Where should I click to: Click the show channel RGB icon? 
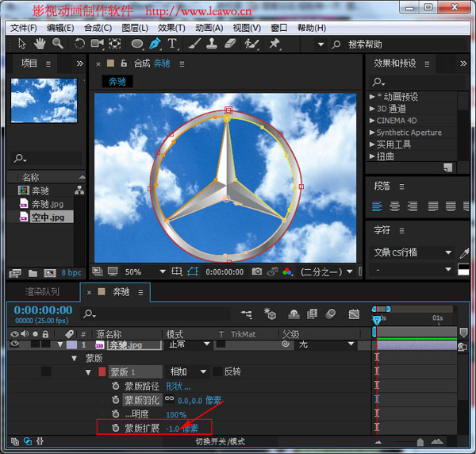[x=287, y=271]
